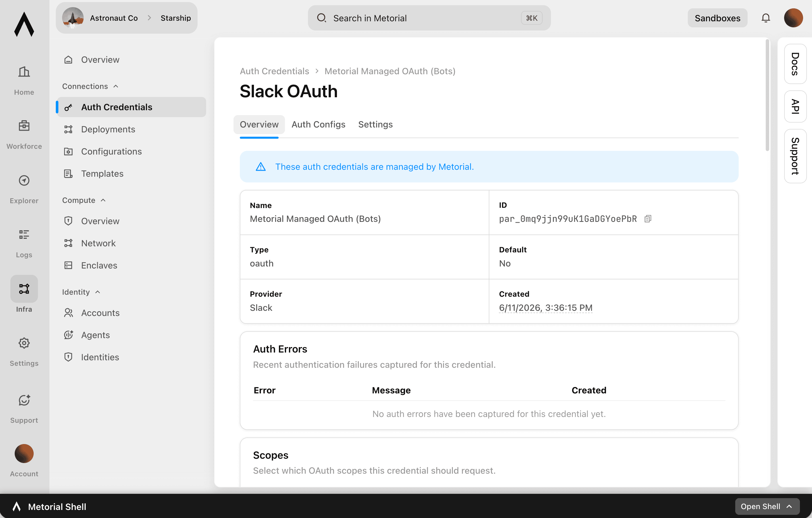Viewport: 812px width, 518px height.
Task: Select Auth Credentials in sidebar
Action: coord(131,107)
